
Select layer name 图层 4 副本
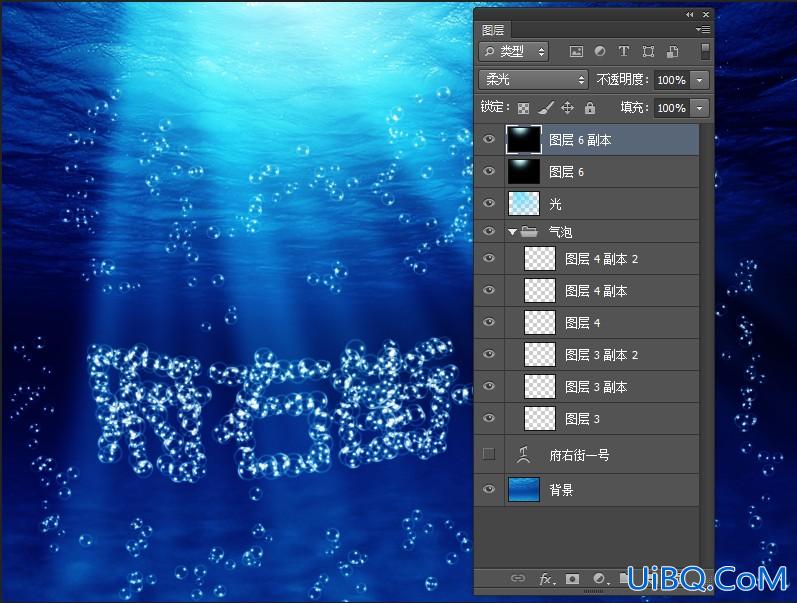click(x=596, y=291)
